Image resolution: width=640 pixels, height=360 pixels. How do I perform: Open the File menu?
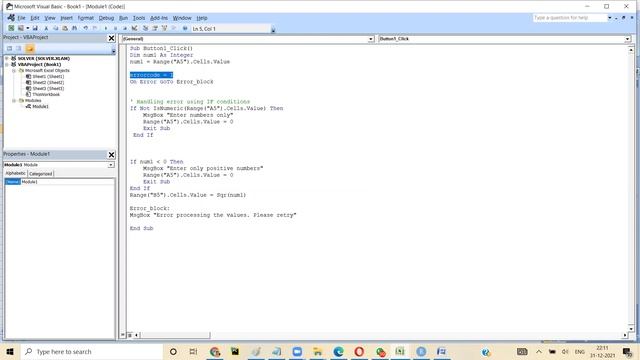[21, 18]
